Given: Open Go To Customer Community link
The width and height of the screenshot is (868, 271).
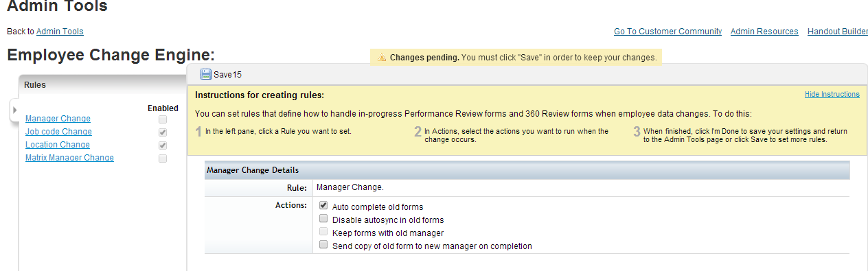Looking at the screenshot, I should (x=667, y=32).
